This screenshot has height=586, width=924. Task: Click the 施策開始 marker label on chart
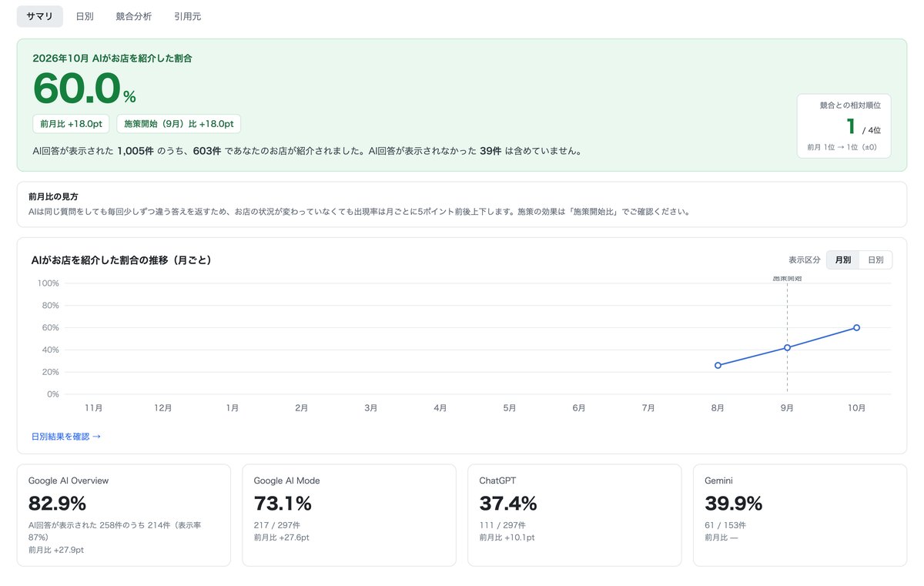[787, 279]
